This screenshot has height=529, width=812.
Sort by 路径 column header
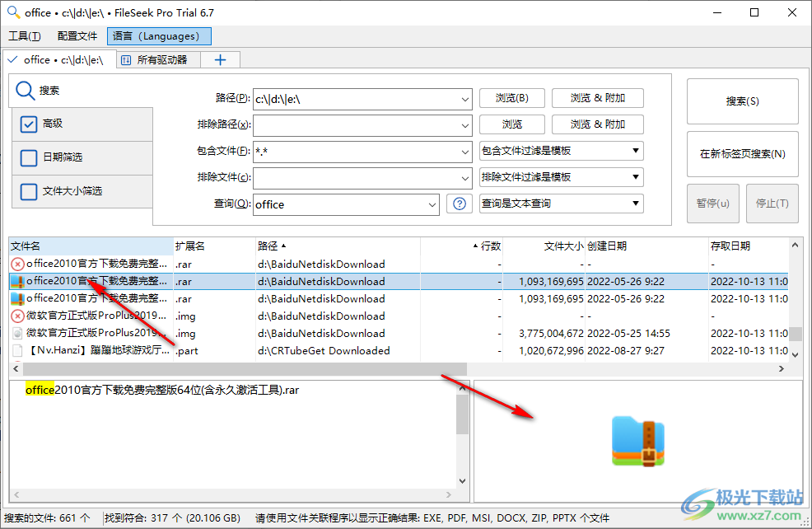pos(337,246)
